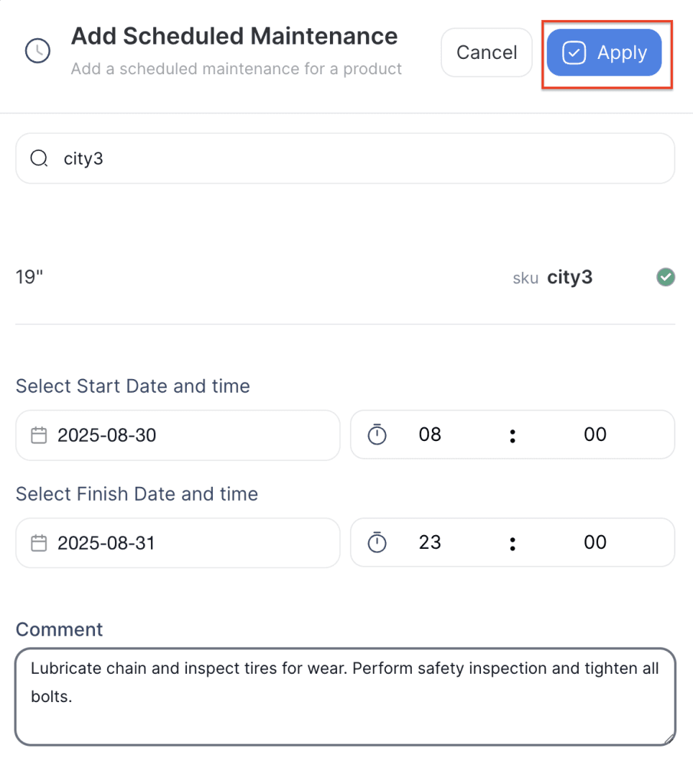Click the comment box resize handle
Screen dimensions: 693x784
coord(668,739)
